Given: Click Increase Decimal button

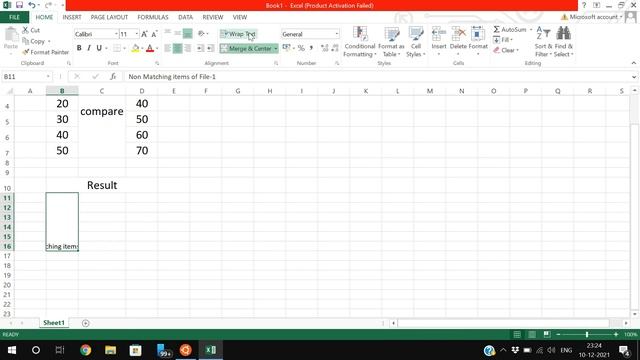Looking at the screenshot, I should (x=324, y=48).
